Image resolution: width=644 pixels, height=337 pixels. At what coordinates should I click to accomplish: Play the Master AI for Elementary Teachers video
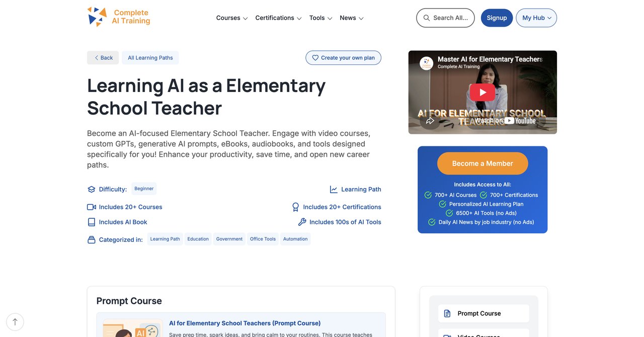(482, 92)
